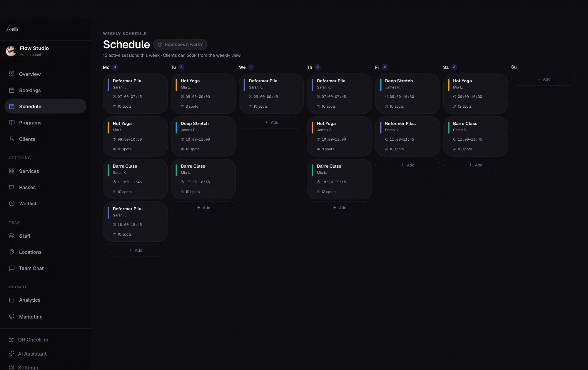Click the Programs book icon
Image resolution: width=588 pixels, height=370 pixels.
(x=12, y=123)
